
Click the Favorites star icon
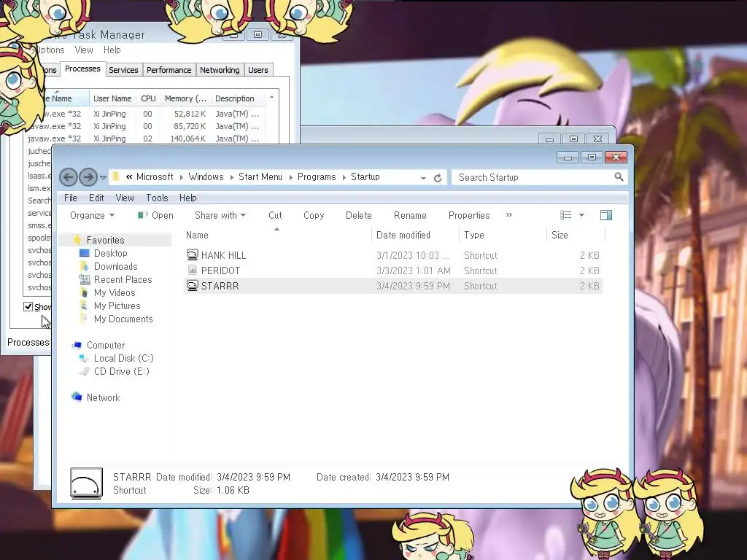click(x=77, y=239)
